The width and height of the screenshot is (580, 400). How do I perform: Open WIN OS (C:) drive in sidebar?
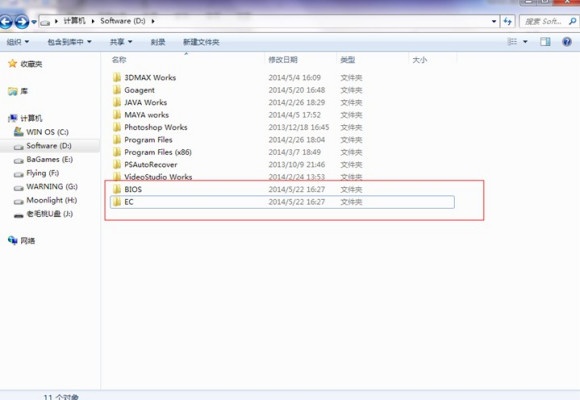47,132
